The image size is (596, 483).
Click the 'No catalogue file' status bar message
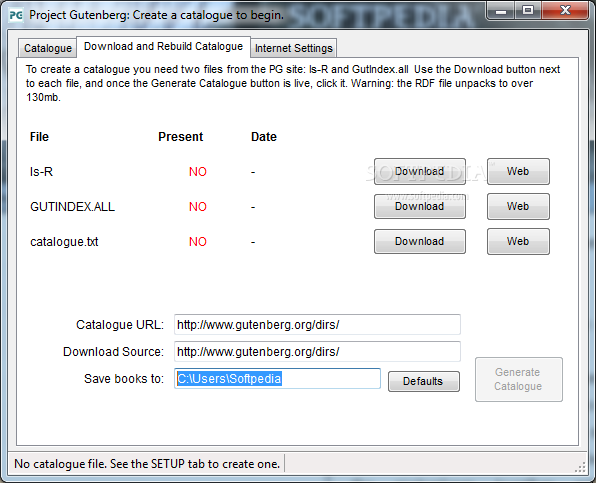pos(147,464)
